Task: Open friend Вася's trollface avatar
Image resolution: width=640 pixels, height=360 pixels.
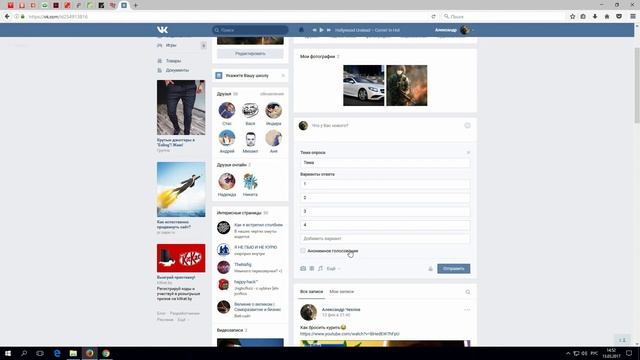Action: click(250, 110)
